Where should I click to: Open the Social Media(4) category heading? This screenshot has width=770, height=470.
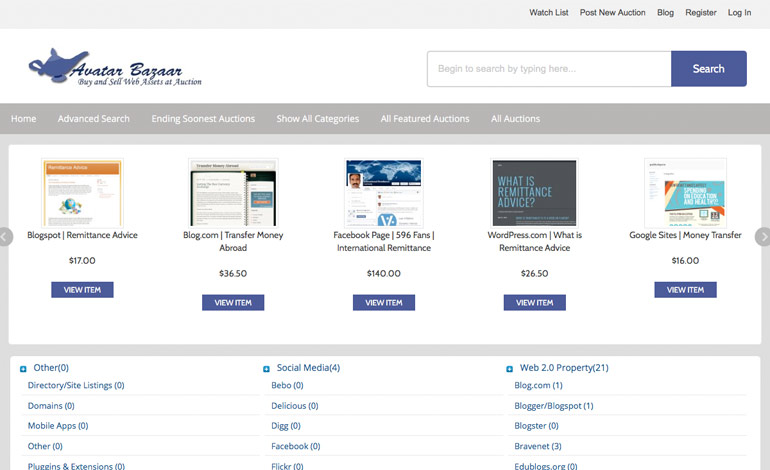point(308,368)
